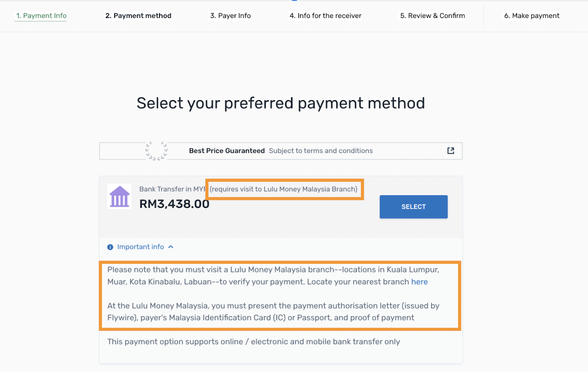This screenshot has width=588, height=372.
Task: Click the blue info circle icon
Action: (x=110, y=247)
